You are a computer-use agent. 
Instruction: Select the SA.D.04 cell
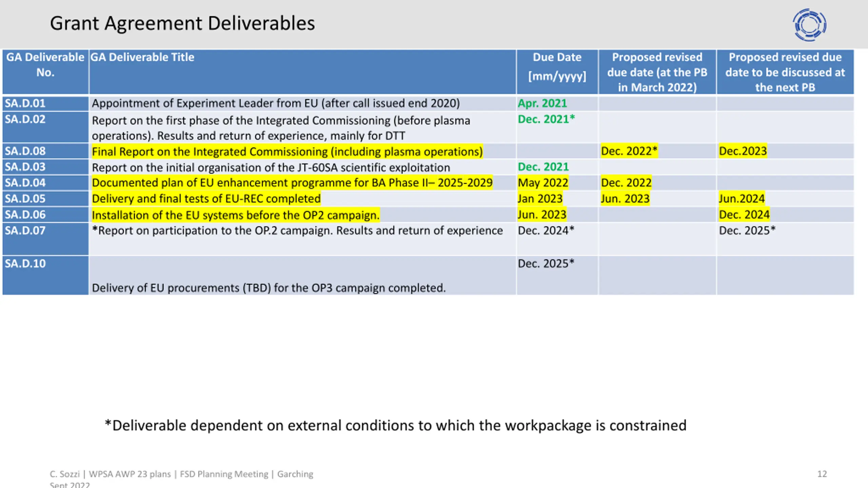45,183
